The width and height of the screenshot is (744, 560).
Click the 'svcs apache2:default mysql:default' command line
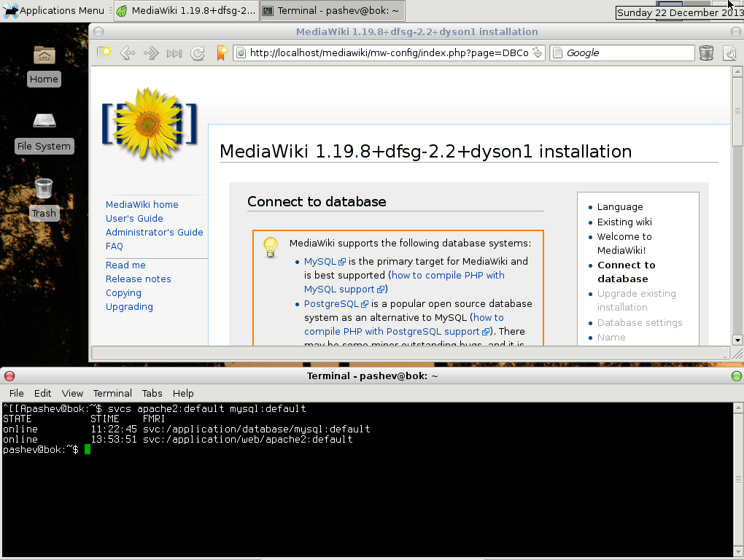207,409
